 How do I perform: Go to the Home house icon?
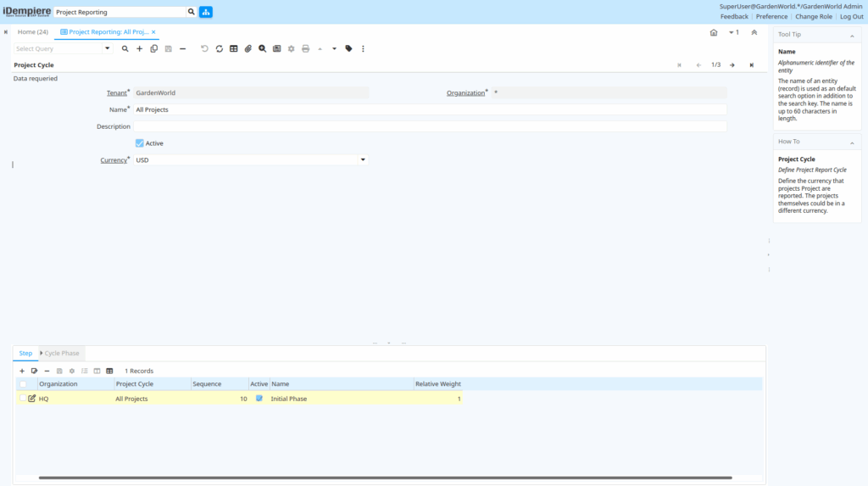click(x=714, y=32)
